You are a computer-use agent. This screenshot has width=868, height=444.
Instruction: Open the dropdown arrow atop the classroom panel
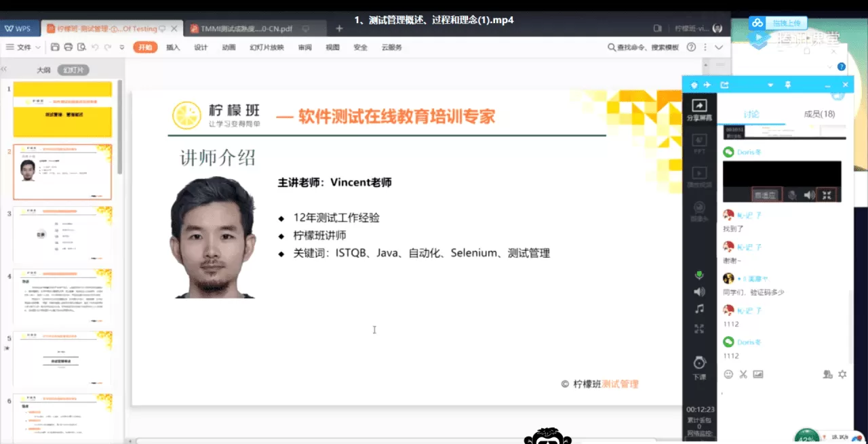(x=770, y=84)
